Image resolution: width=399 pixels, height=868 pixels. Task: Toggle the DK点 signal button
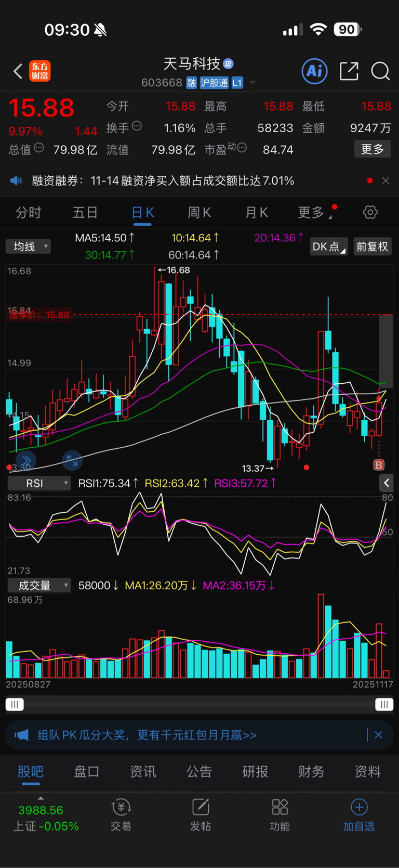click(329, 247)
